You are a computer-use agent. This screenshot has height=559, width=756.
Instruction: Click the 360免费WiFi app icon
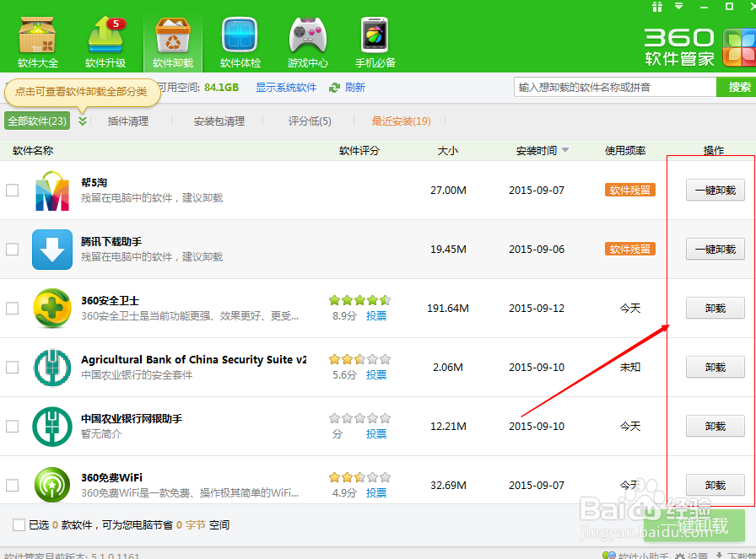[52, 485]
